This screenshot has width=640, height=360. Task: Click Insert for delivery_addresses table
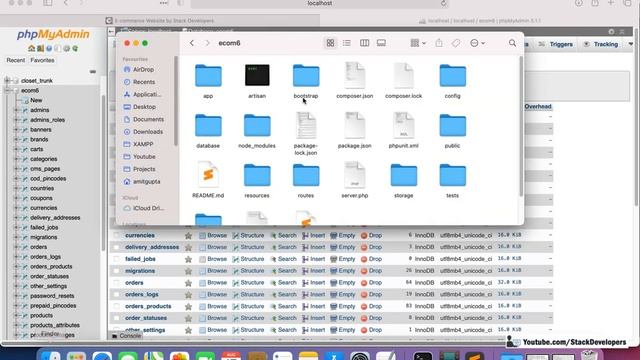click(x=314, y=247)
